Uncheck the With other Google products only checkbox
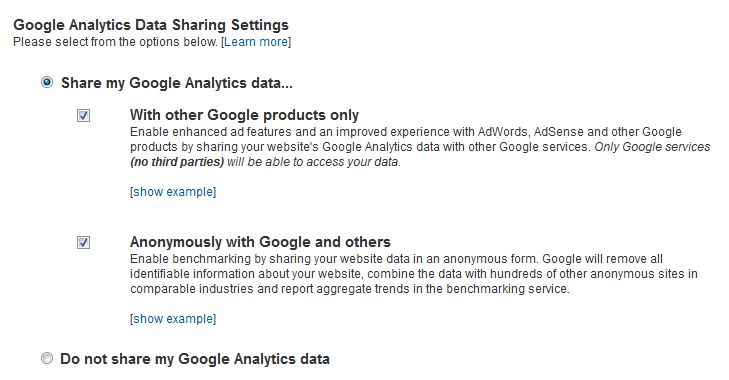The width and height of the screenshot is (729, 380). point(83,115)
